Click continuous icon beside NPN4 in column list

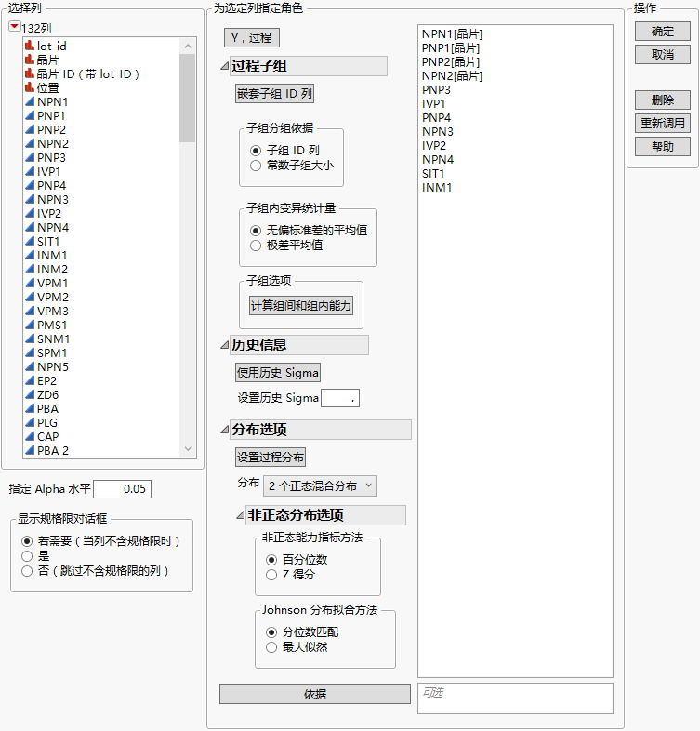(x=30, y=228)
